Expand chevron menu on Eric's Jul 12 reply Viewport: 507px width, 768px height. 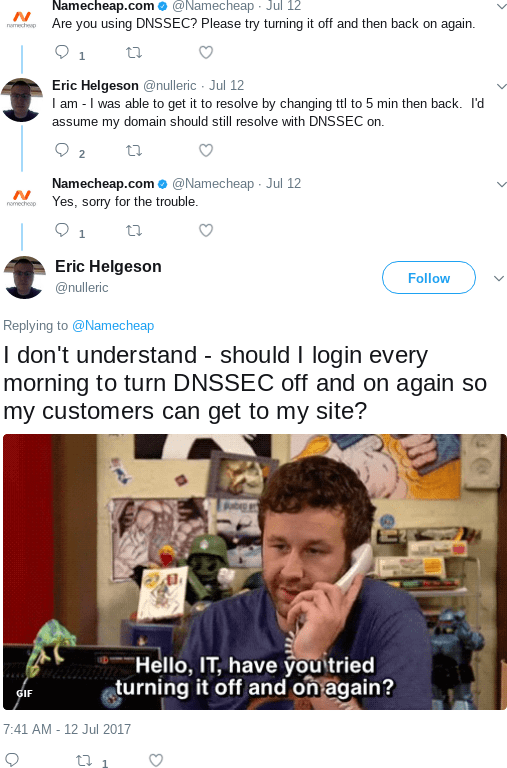click(501, 86)
